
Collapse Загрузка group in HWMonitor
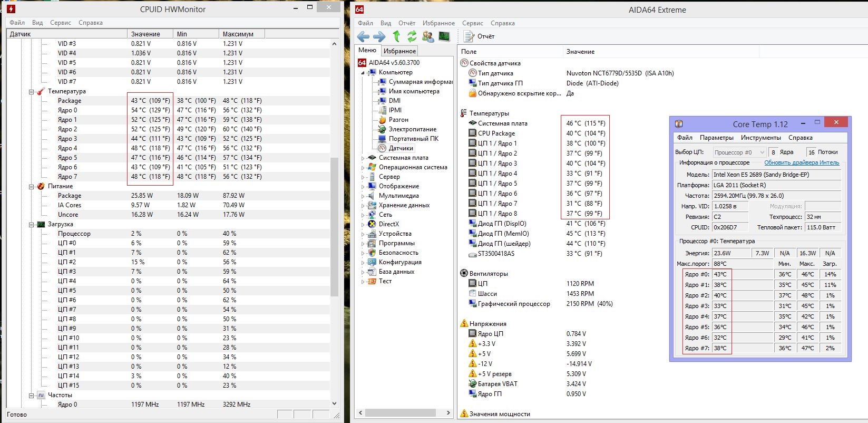click(x=32, y=224)
